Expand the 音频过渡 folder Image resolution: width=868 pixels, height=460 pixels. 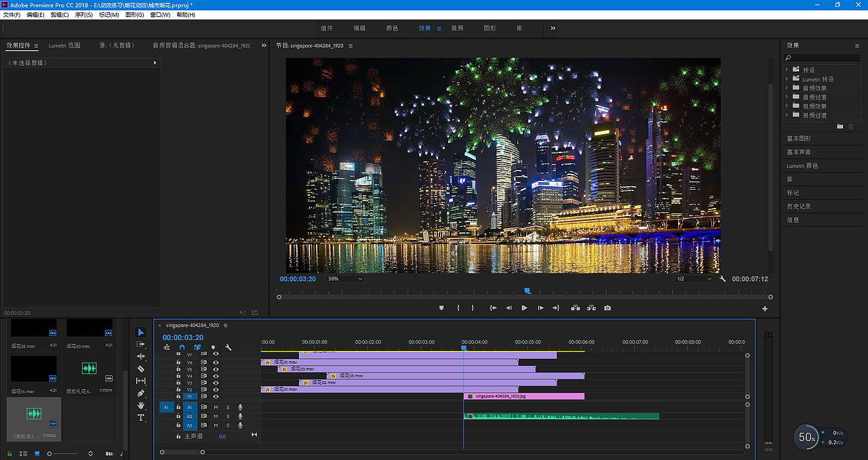coord(788,97)
